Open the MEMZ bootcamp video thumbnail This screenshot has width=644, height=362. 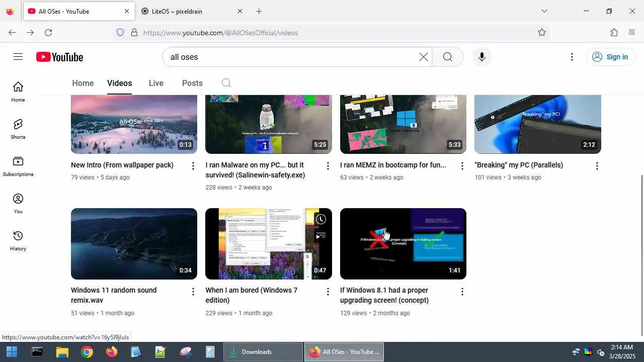coord(403,124)
